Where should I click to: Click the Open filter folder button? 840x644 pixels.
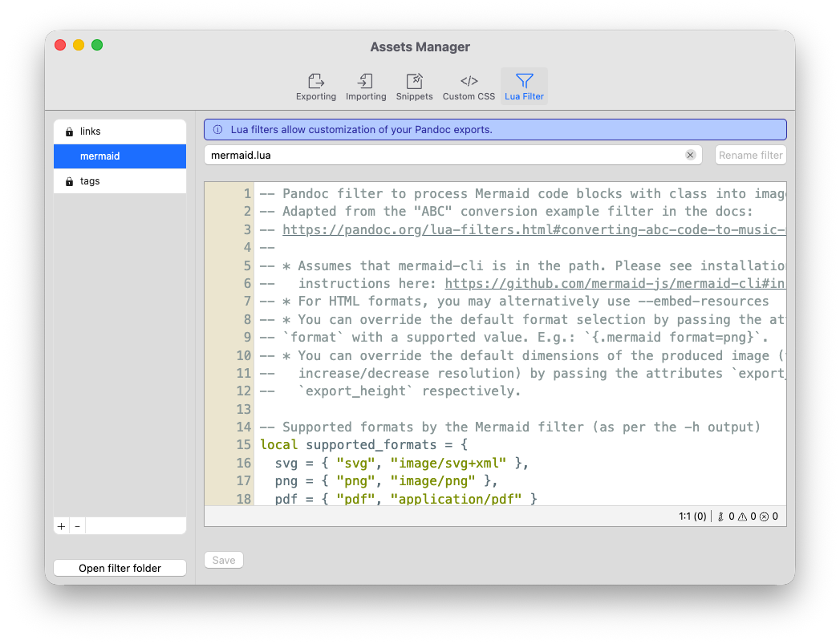120,568
